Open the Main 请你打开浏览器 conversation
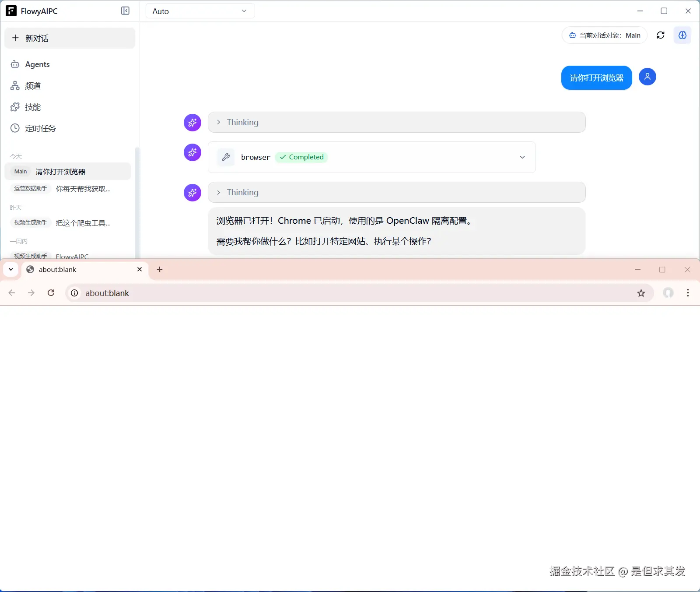The image size is (700, 592). (68, 172)
